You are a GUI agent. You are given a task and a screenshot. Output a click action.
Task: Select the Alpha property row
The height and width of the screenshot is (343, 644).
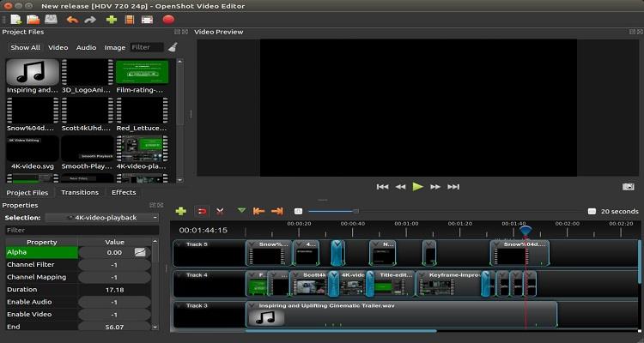coord(41,252)
